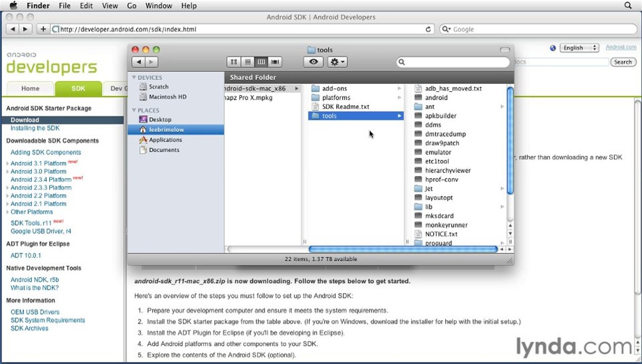Screen dimensions: 642x364
Task: Click Safari add bookmark plus button
Action: 43,29
